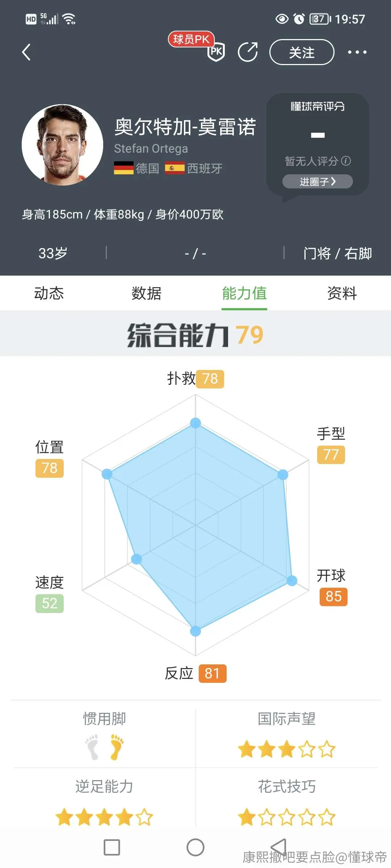Tap the share arrow icon

point(248,52)
